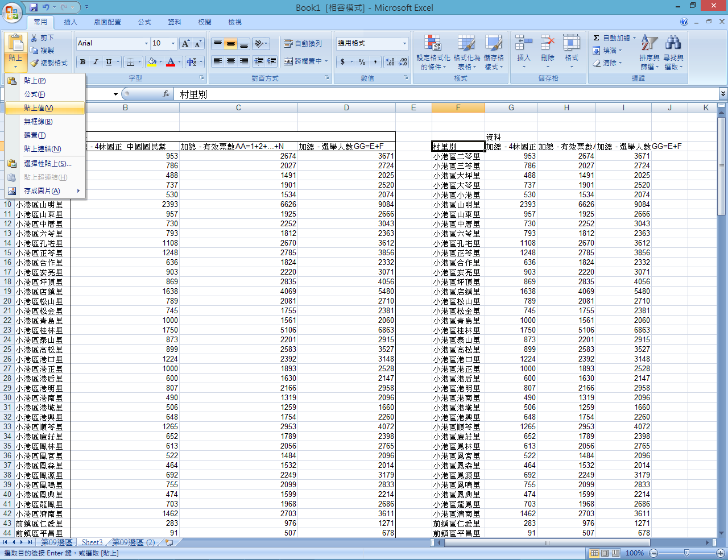Select Transpose (轉置) in the paste menu
This screenshot has height=560, width=728.
point(35,135)
